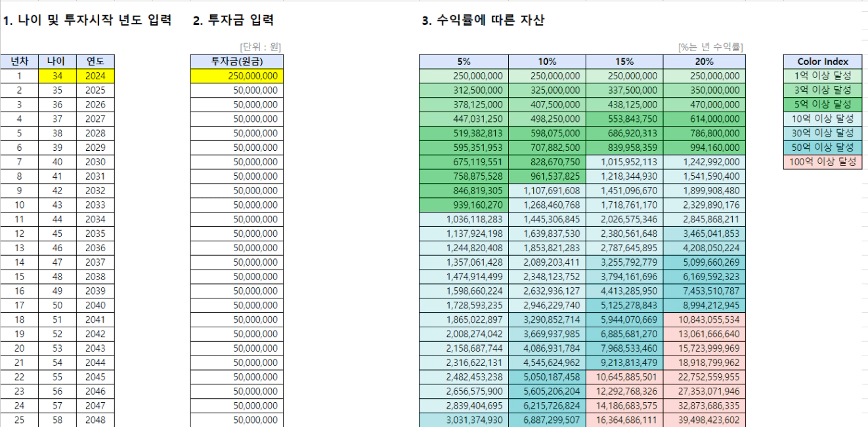Click the 15% return column header
The width and height of the screenshot is (868, 427).
pyautogui.click(x=624, y=61)
